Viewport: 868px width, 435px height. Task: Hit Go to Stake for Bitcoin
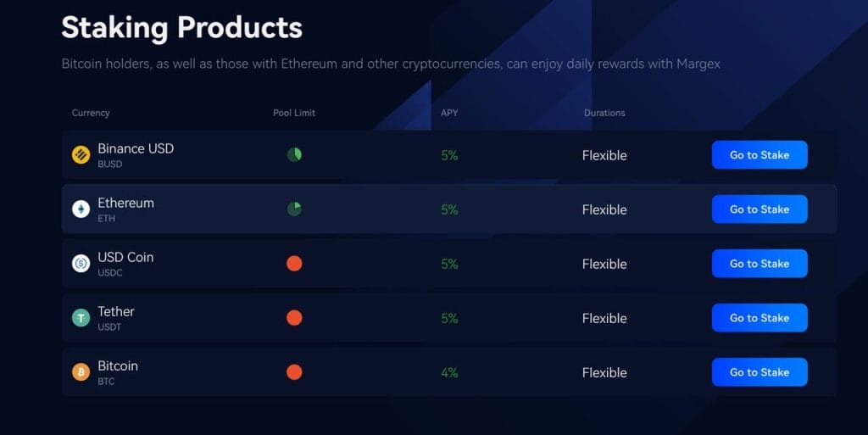[759, 372]
